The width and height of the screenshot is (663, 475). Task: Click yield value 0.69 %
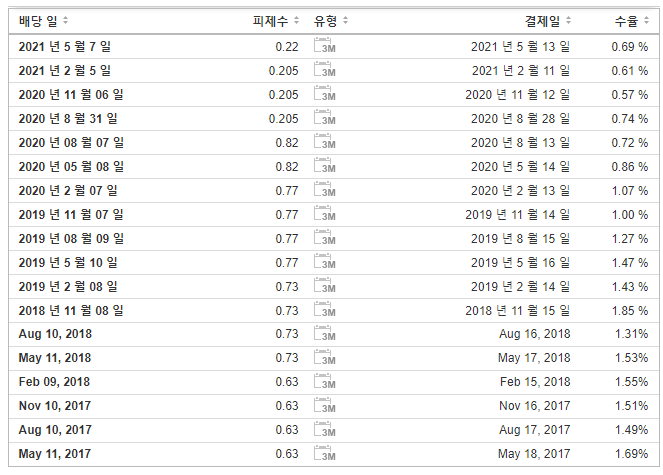[x=630, y=47]
